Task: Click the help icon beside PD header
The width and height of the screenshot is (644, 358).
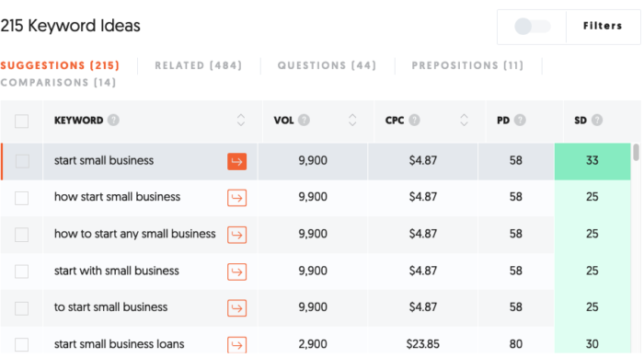Action: pyautogui.click(x=520, y=120)
